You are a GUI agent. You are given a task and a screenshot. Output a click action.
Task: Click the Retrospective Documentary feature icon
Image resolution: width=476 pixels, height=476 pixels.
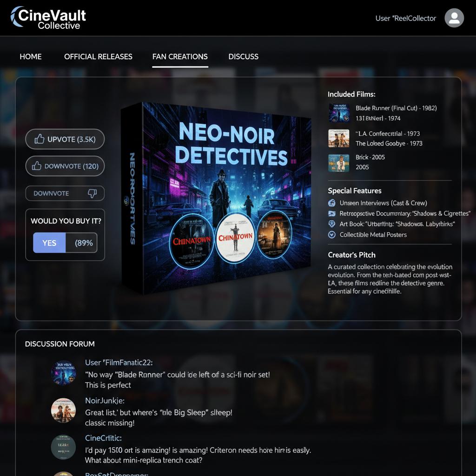point(332,214)
